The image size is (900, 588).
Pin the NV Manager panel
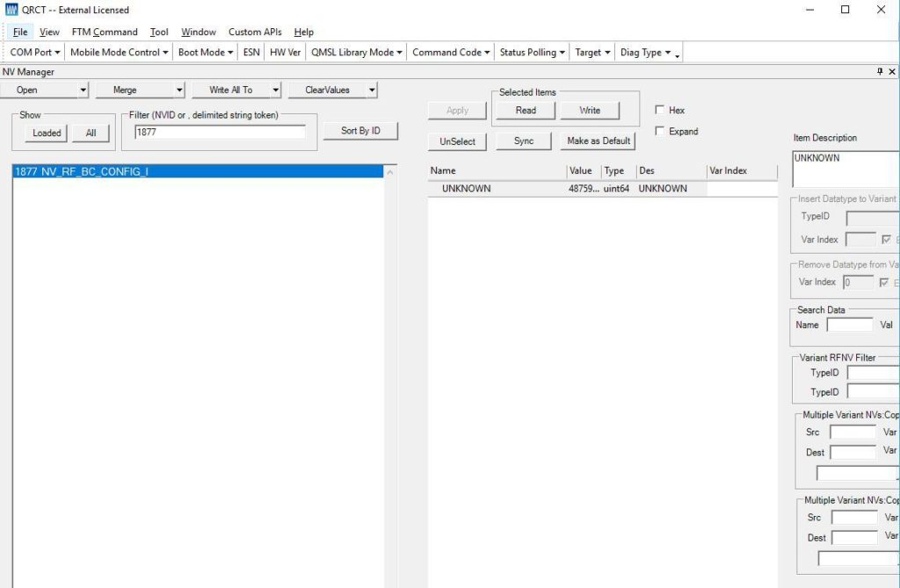(x=880, y=72)
